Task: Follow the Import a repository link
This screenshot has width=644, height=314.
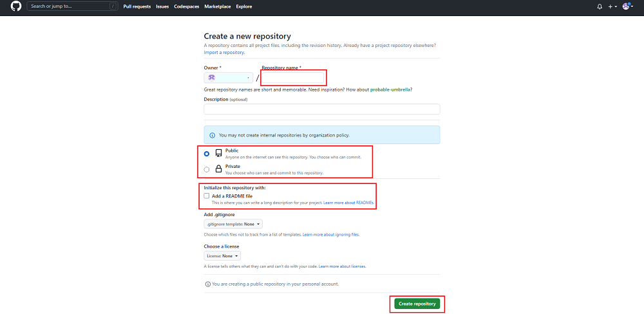Action: click(x=224, y=52)
